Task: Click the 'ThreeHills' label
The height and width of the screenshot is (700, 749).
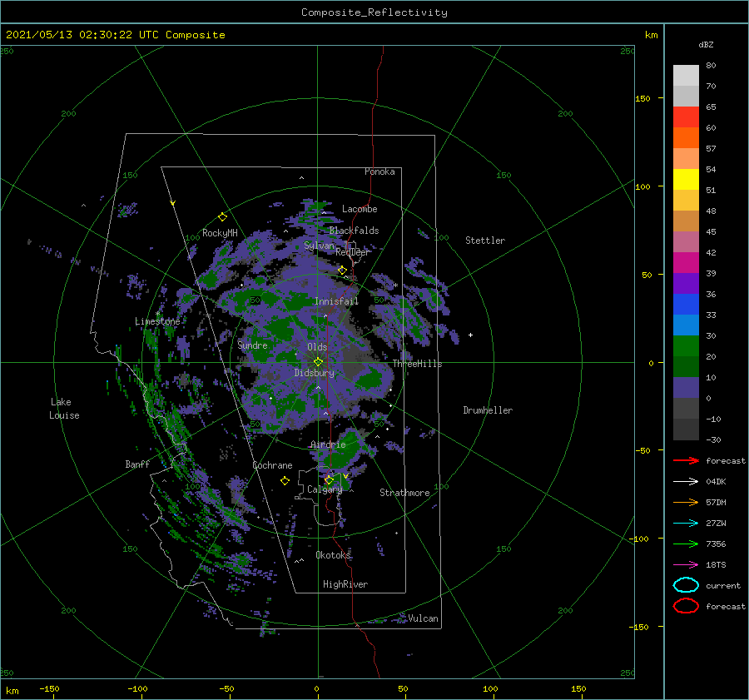Action: [417, 364]
